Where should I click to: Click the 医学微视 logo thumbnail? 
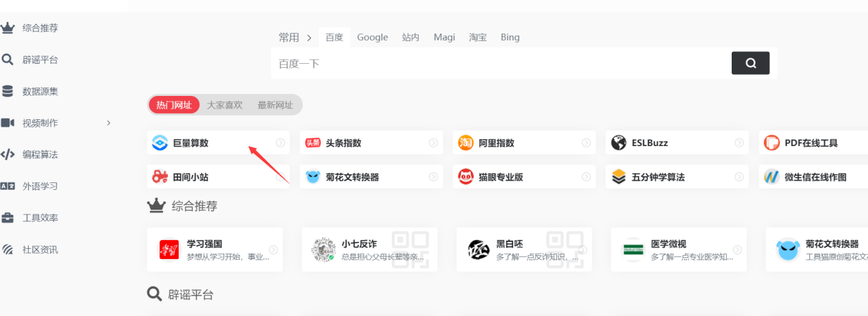633,250
